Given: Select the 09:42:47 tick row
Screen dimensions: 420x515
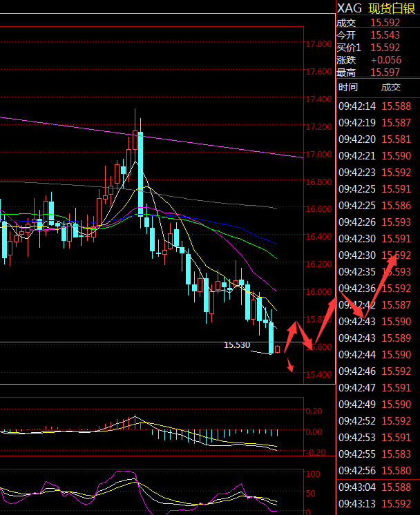Looking at the screenshot, I should [x=375, y=388].
